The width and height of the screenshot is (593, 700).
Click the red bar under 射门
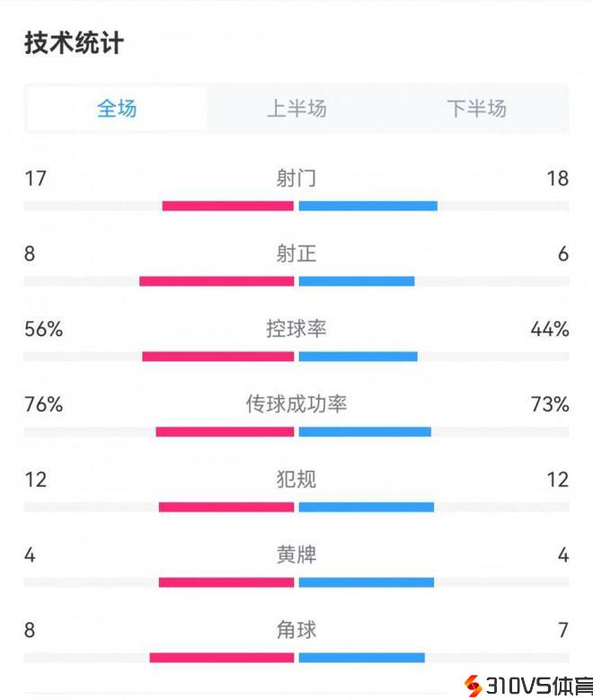228,206
